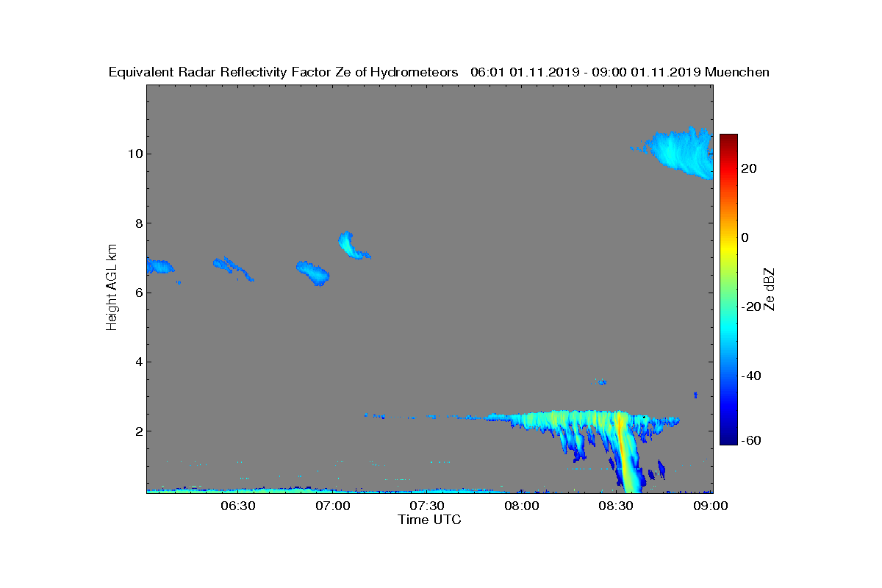Click the cloud layer at 2.3 km near 08:15
The width and height of the screenshot is (882, 588).
click(x=581, y=419)
